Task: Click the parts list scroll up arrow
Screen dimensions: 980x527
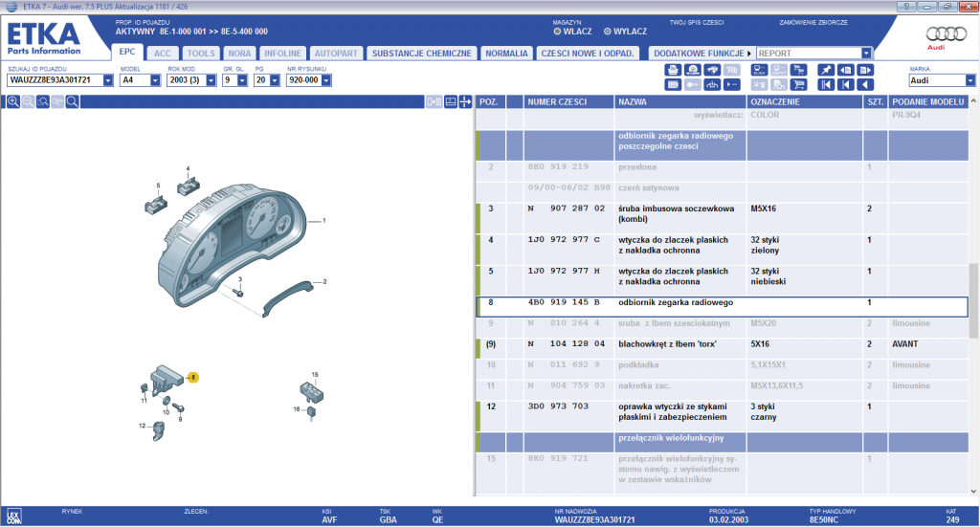Action: (973, 101)
